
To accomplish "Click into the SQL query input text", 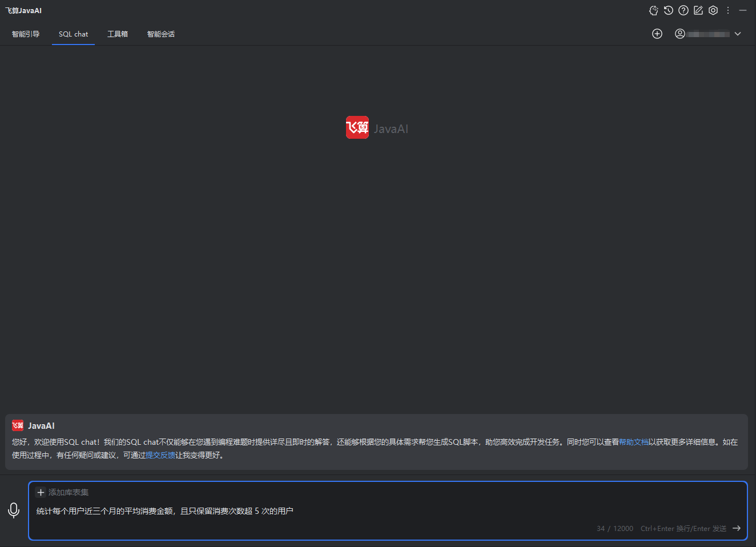I will 165,511.
